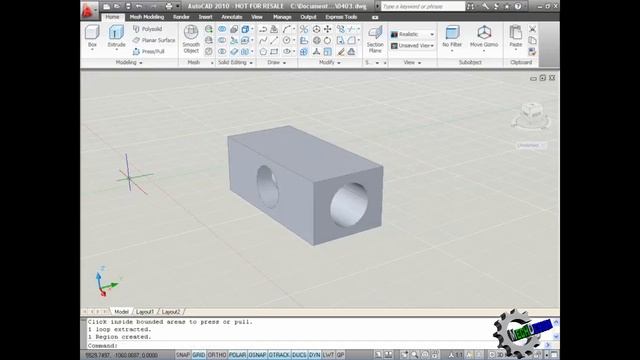This screenshot has height=360, width=640.
Task: Click the keyword search input field
Action: 423,7
